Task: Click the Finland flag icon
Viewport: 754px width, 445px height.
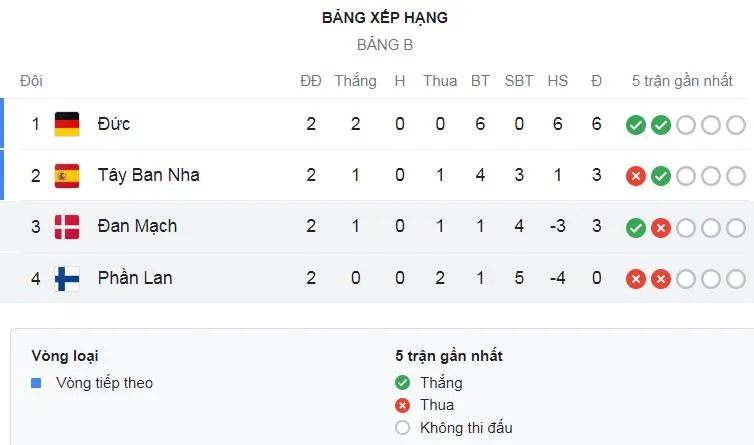Action: [67, 278]
